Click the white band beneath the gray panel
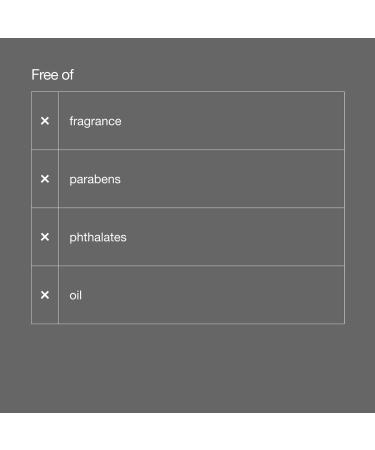 point(187,432)
